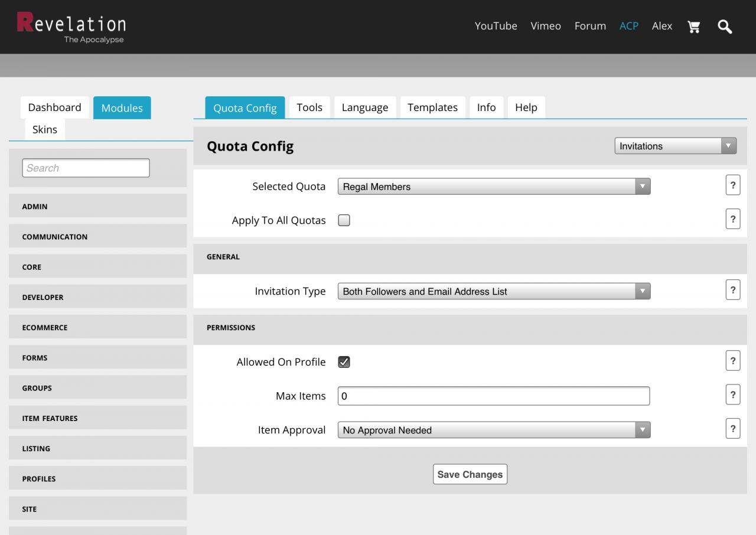Screen dimensions: 756x535
Task: Show help for Invitation Type
Action: pyautogui.click(x=732, y=290)
